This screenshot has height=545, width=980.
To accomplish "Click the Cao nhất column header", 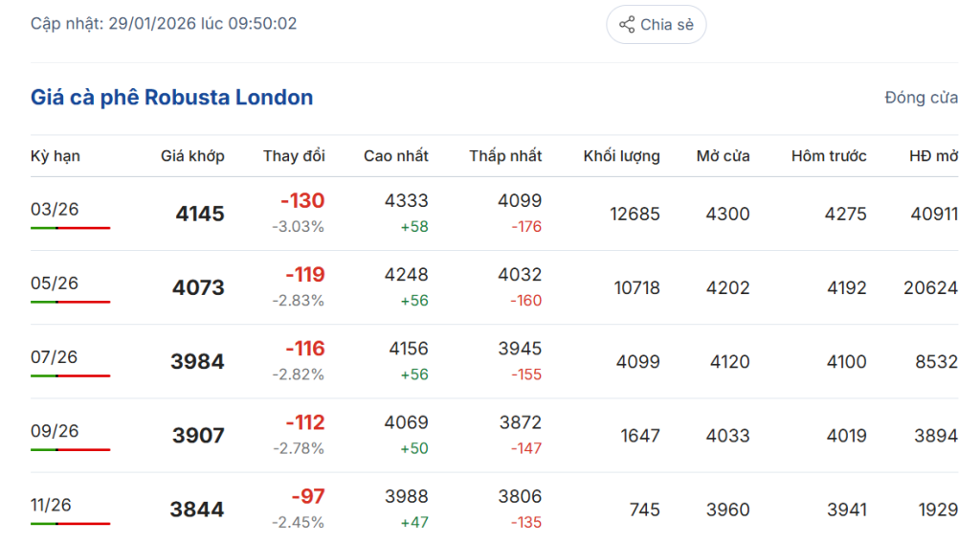I will click(x=396, y=156).
